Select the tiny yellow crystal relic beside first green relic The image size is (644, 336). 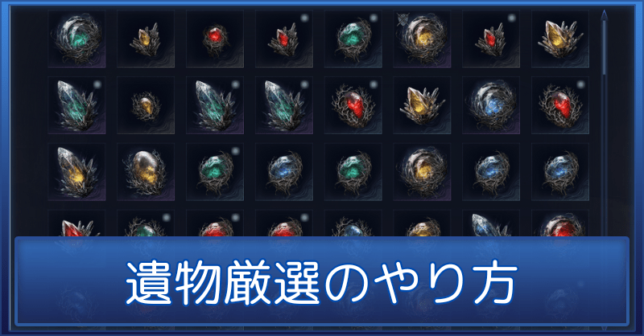[x=146, y=39]
